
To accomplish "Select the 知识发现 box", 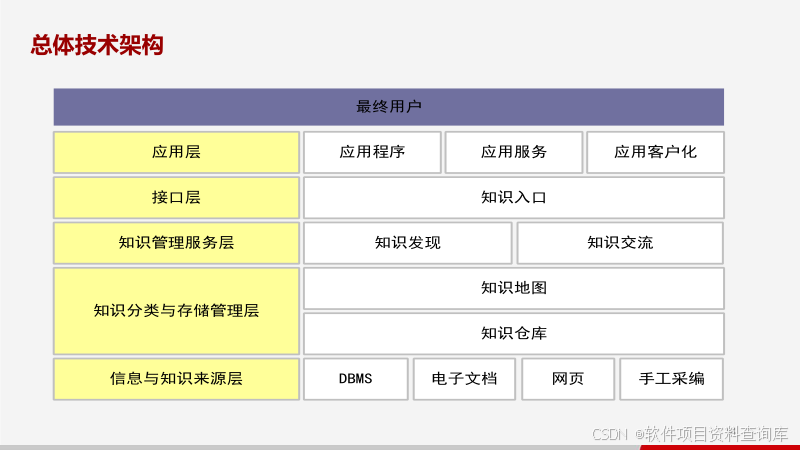I will 408,243.
